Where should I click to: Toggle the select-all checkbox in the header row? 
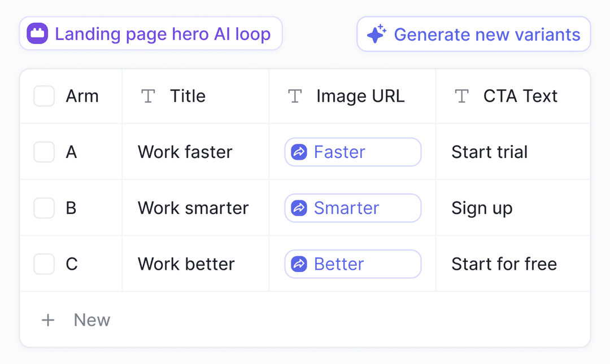43,96
